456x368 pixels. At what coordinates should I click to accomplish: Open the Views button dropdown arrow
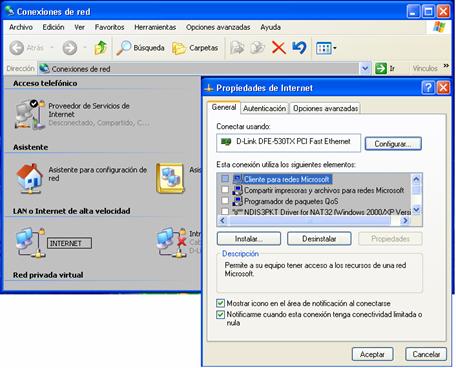pos(335,48)
